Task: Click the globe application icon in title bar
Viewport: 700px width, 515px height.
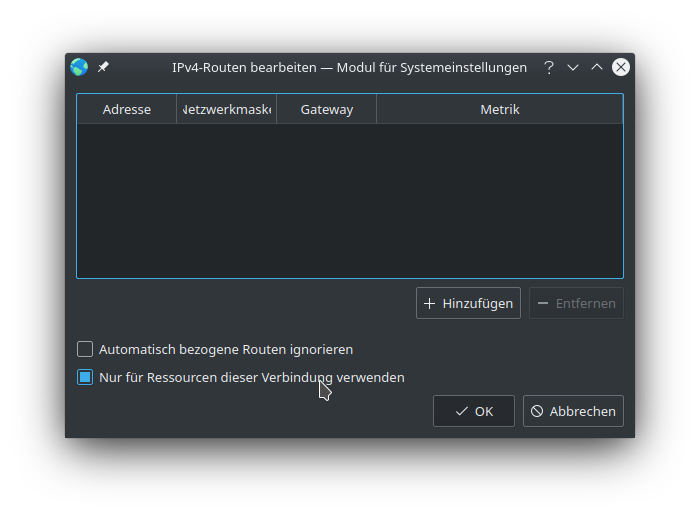Action: click(x=79, y=67)
